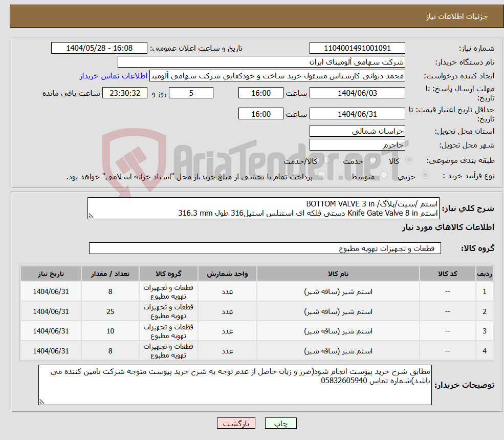This screenshot has width=504, height=440.
Task: Click the کد کالا column header
Action: point(447,274)
